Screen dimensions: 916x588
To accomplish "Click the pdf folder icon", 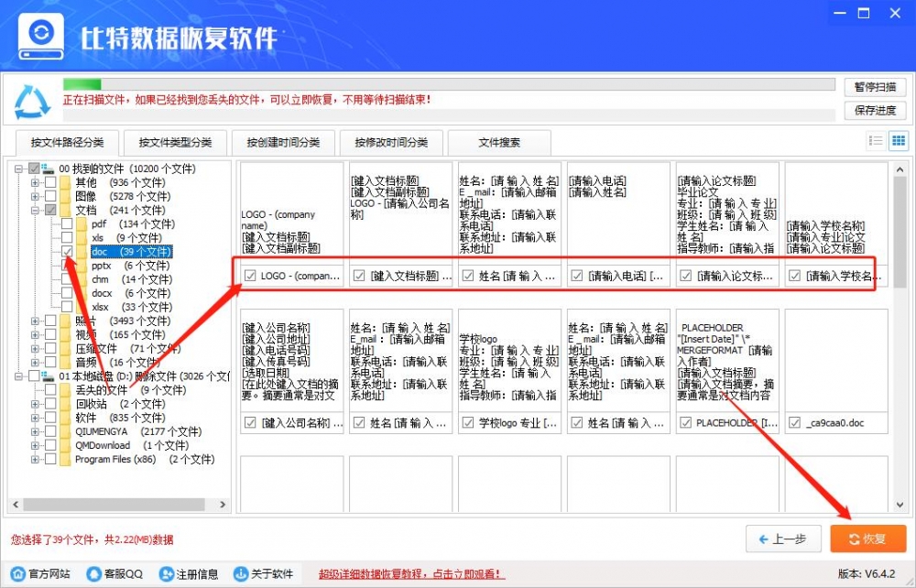I will point(82,224).
